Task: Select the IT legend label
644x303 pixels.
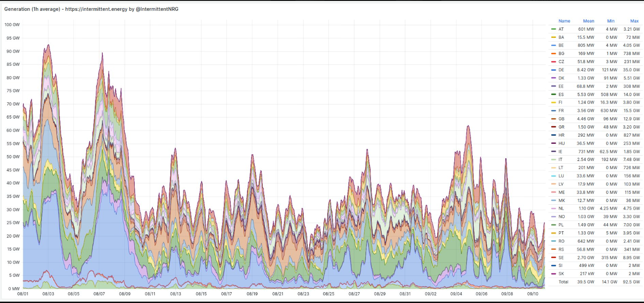Action: (560, 160)
